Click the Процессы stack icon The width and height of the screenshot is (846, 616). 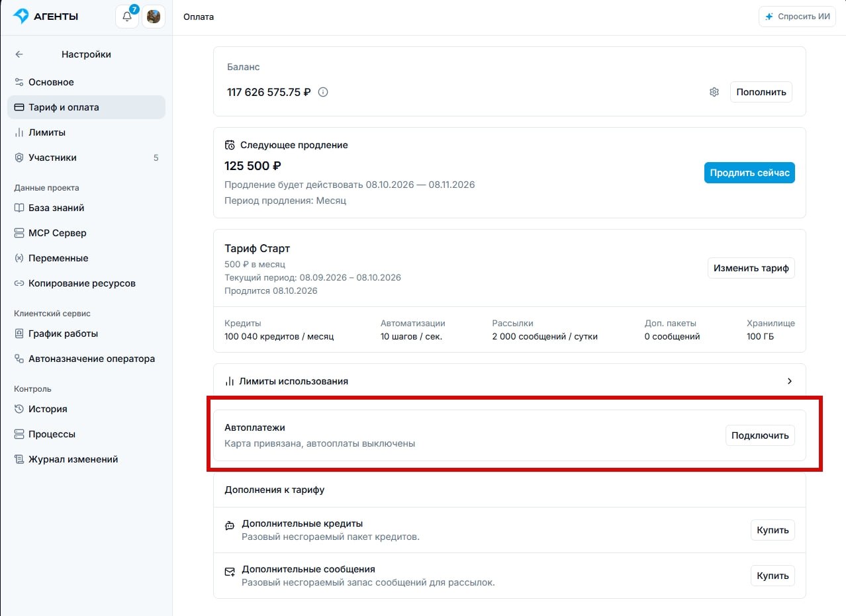point(19,434)
